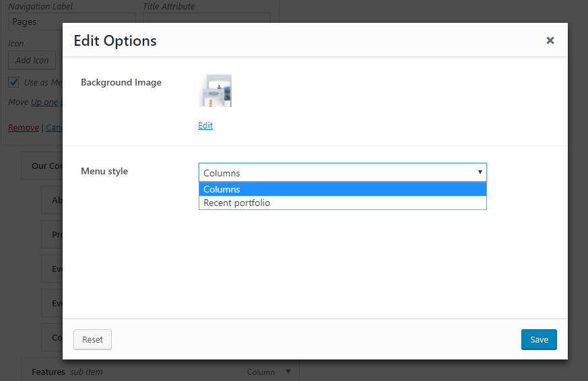Save the menu options
The height and width of the screenshot is (381, 588).
tap(539, 339)
